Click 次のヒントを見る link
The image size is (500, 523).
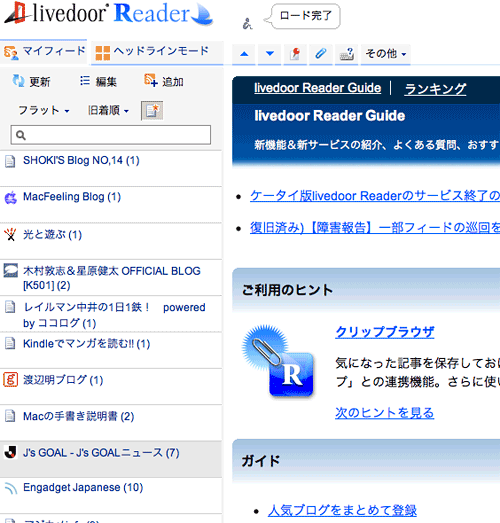point(385,413)
